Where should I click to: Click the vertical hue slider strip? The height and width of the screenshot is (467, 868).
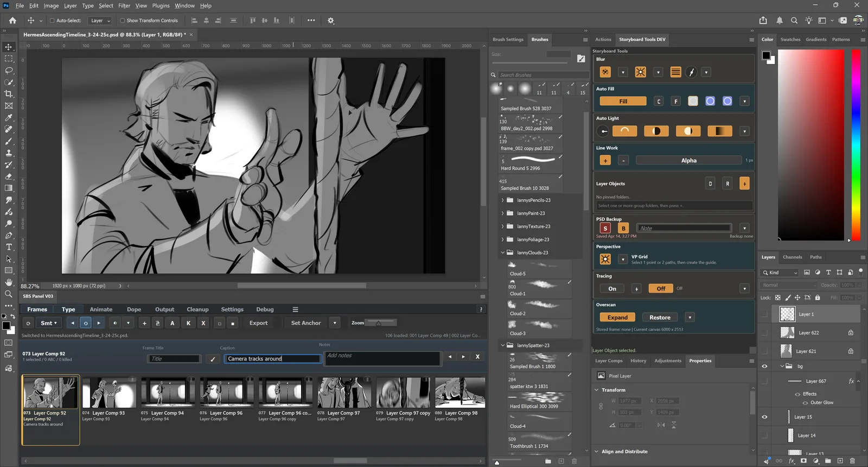[x=856, y=145]
